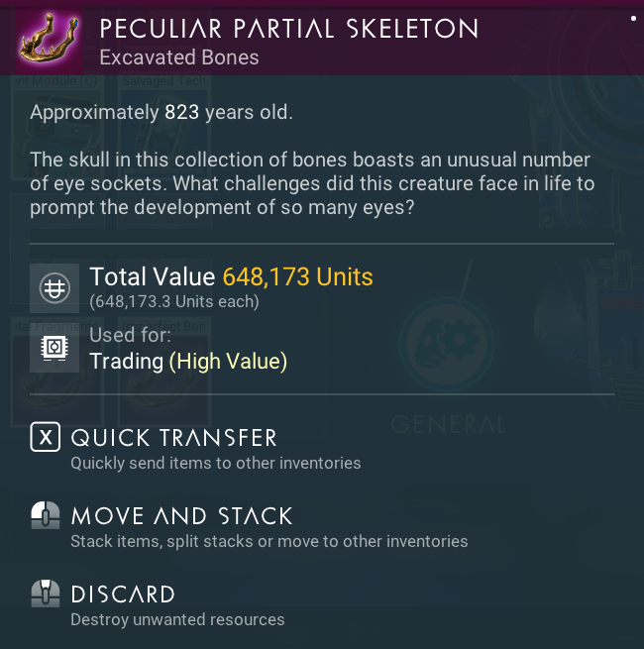
Task: Click the faded General label in the background
Action: pyautogui.click(x=448, y=425)
